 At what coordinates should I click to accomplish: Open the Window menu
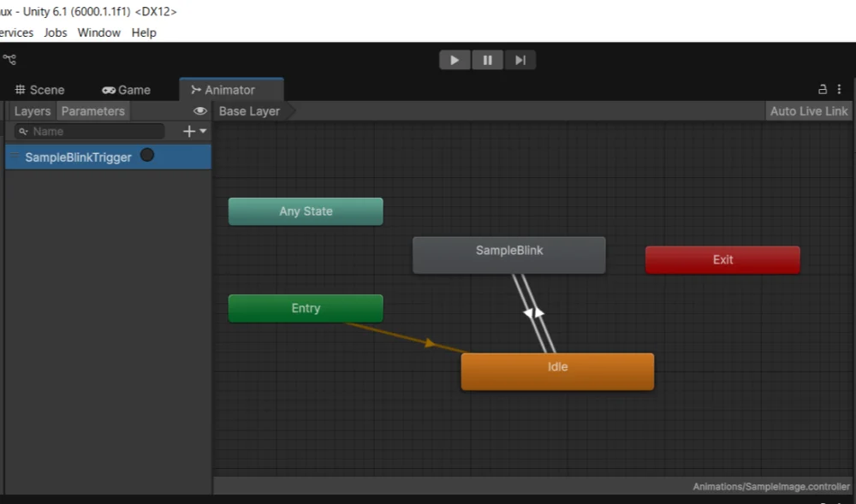(x=98, y=33)
